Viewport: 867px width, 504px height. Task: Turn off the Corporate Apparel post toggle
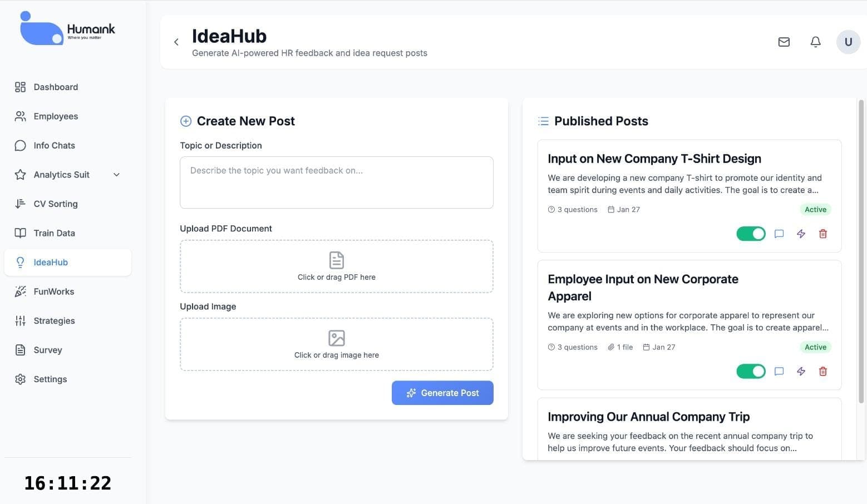coord(751,371)
